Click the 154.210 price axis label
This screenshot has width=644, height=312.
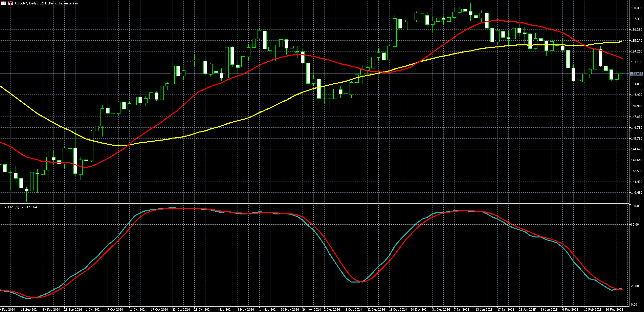click(x=637, y=51)
